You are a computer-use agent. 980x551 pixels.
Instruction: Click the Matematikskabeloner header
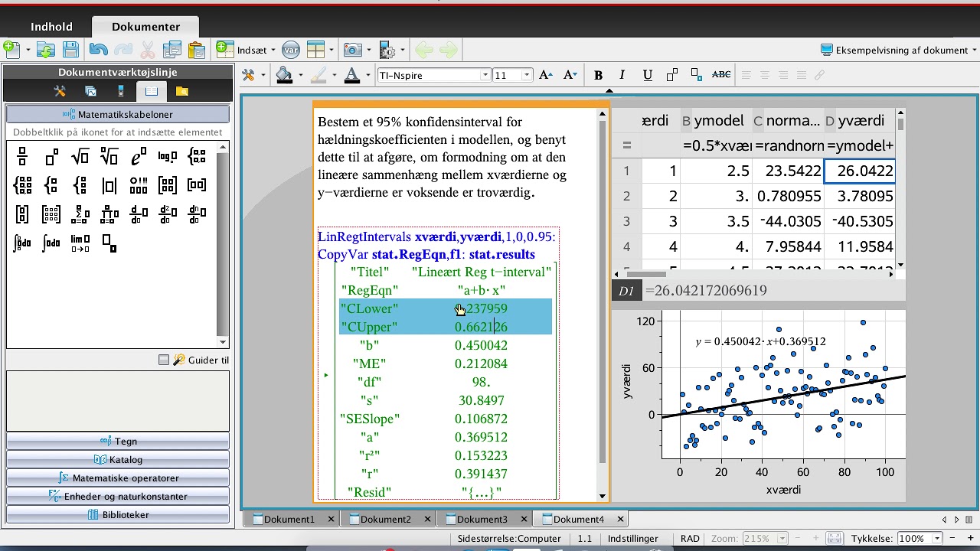(x=118, y=114)
